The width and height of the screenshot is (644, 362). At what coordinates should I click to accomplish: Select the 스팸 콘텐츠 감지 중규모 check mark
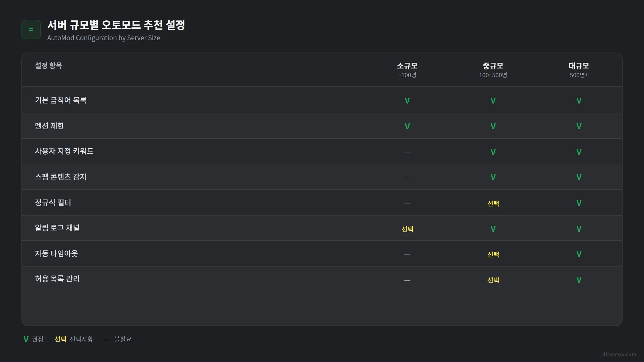pyautogui.click(x=493, y=177)
